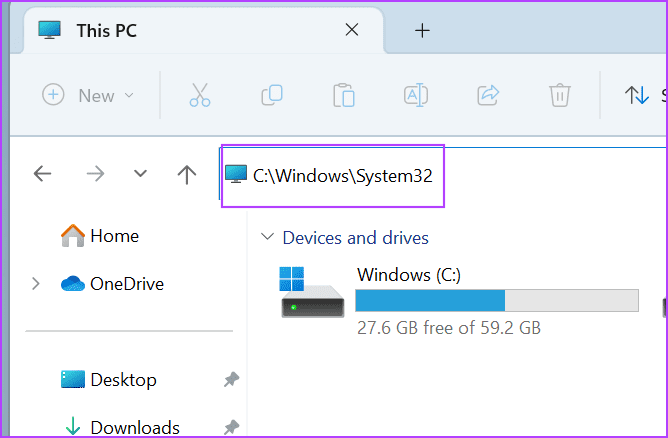This screenshot has width=668, height=438.
Task: Click the 27.6 GB free of 59.2 GB text
Action: coord(449,328)
